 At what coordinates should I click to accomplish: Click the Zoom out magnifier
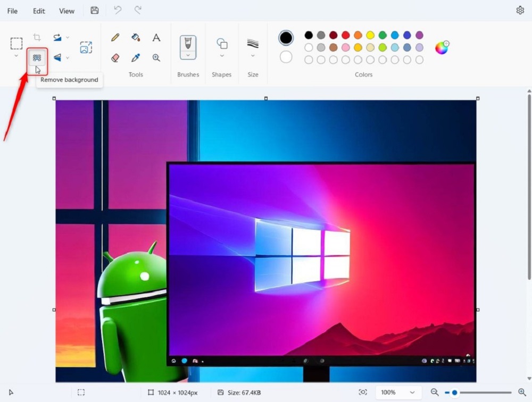click(x=434, y=392)
